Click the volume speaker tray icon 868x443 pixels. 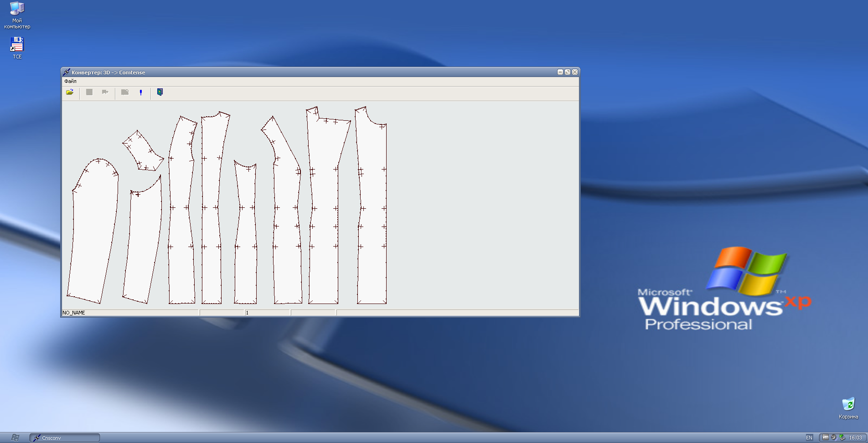tap(834, 438)
